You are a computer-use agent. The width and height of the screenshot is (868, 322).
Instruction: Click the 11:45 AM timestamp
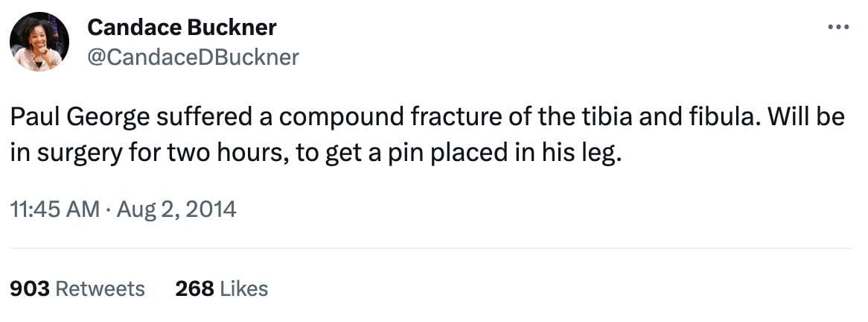[x=54, y=209]
